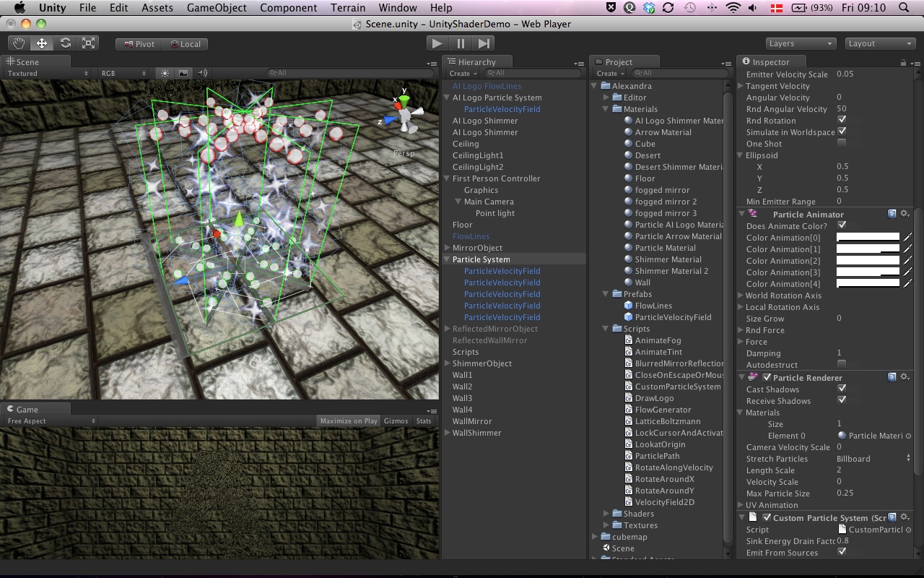Select the Scale tool in toolbar
Viewport: 924px width, 578px height.
(88, 43)
